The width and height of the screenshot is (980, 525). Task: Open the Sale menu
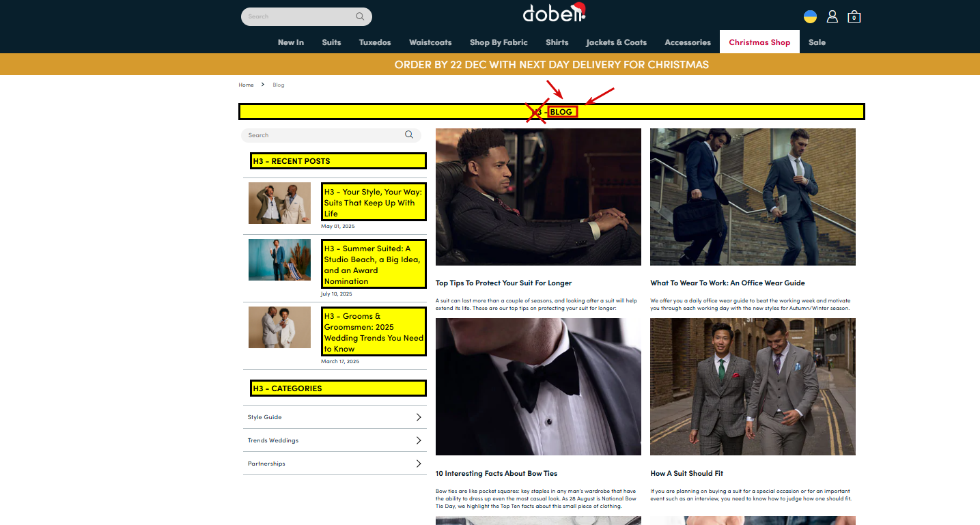[817, 42]
